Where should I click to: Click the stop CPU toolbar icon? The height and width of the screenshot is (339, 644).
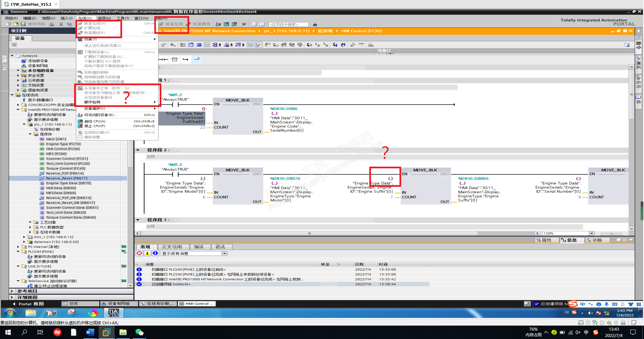(x=234, y=24)
